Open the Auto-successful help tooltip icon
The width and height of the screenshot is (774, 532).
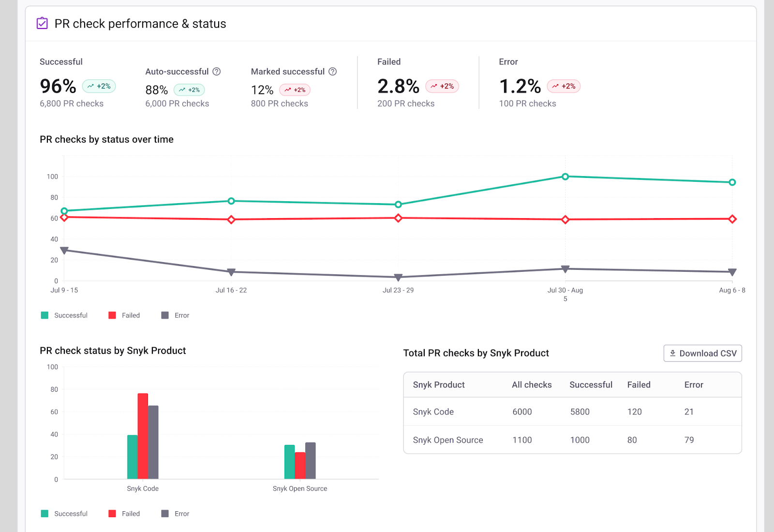click(217, 72)
